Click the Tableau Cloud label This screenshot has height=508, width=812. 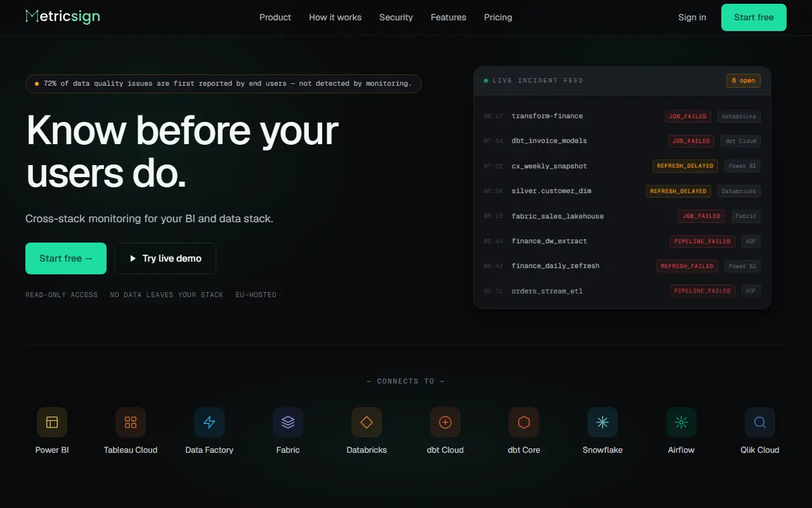pos(131,450)
